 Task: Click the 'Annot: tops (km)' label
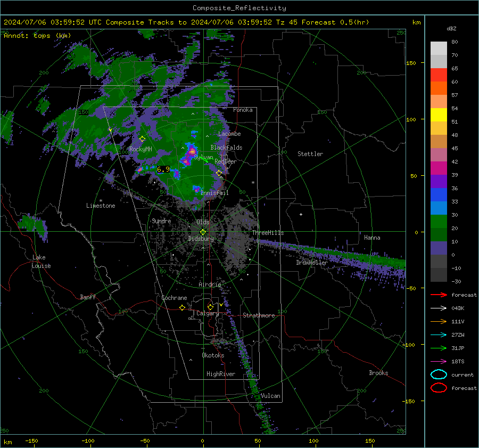tap(37, 36)
